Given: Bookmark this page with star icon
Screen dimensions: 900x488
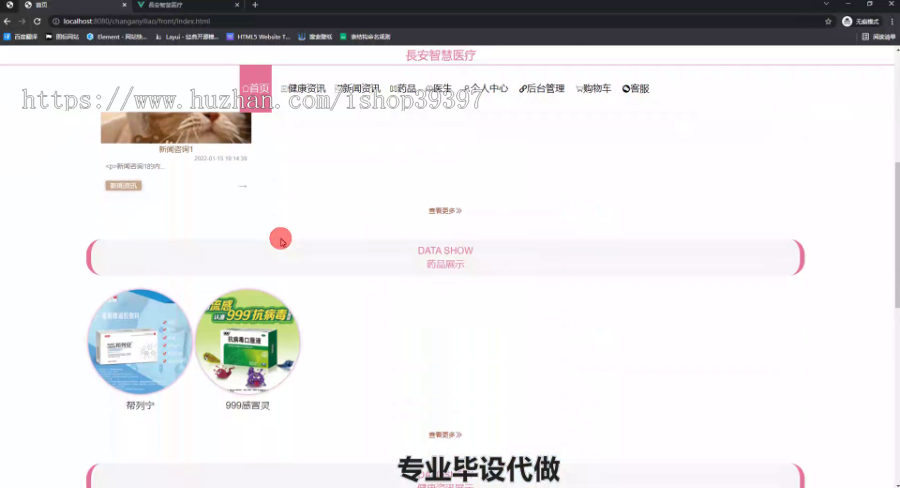Looking at the screenshot, I should 828,21.
